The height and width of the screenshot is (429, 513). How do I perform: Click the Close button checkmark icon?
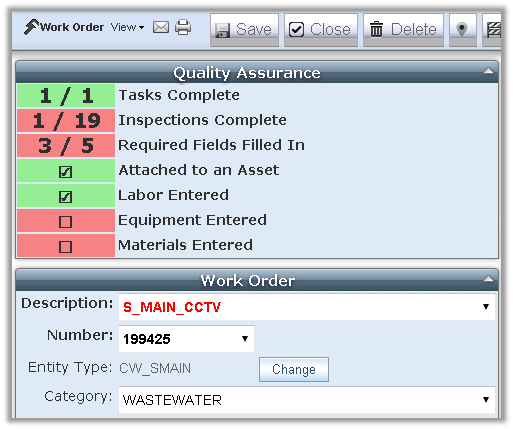tap(296, 29)
